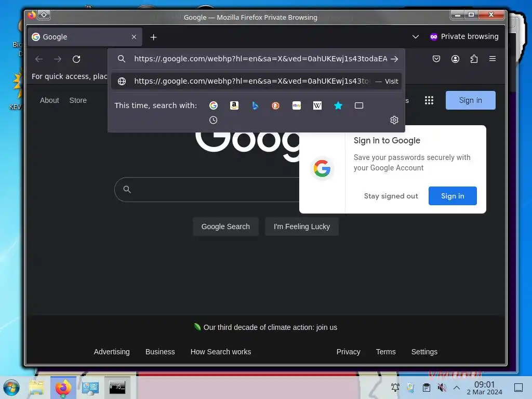Click the Private browsing indicator
This screenshot has width=532, height=399.
click(464, 37)
